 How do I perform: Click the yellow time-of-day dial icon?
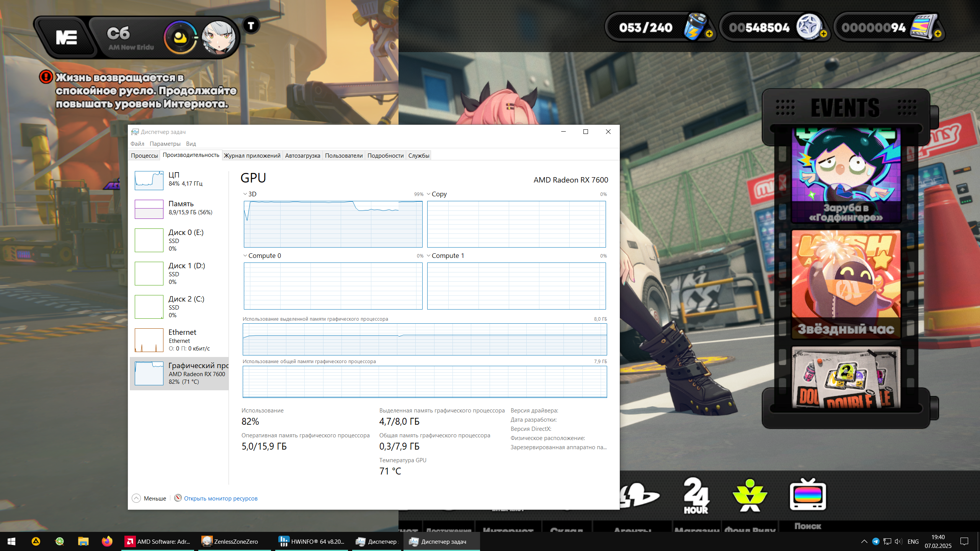click(x=180, y=37)
